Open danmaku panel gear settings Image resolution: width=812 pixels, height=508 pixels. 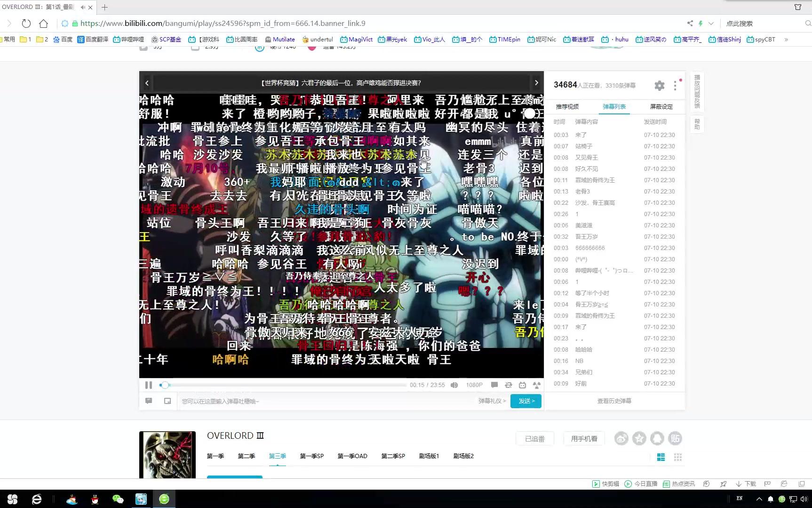pyautogui.click(x=660, y=85)
